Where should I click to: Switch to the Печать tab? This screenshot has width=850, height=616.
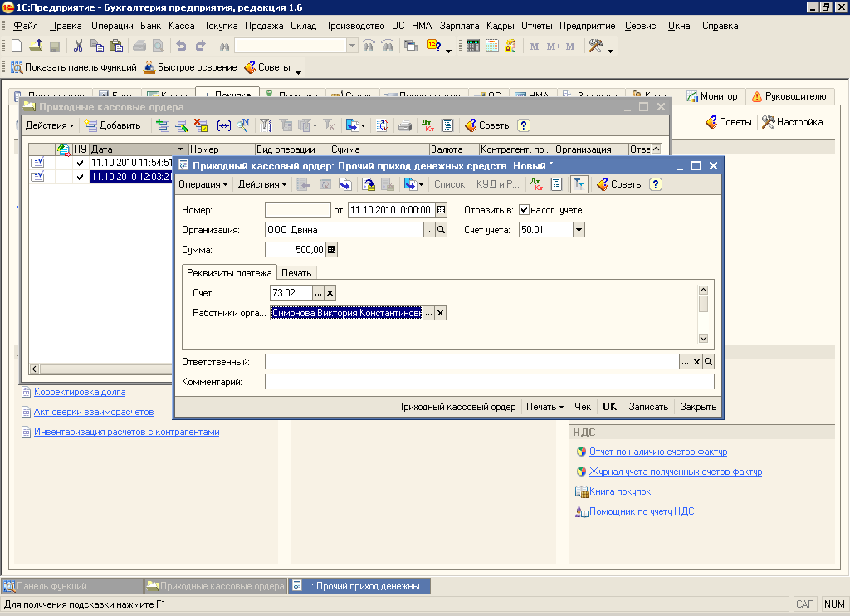point(296,273)
